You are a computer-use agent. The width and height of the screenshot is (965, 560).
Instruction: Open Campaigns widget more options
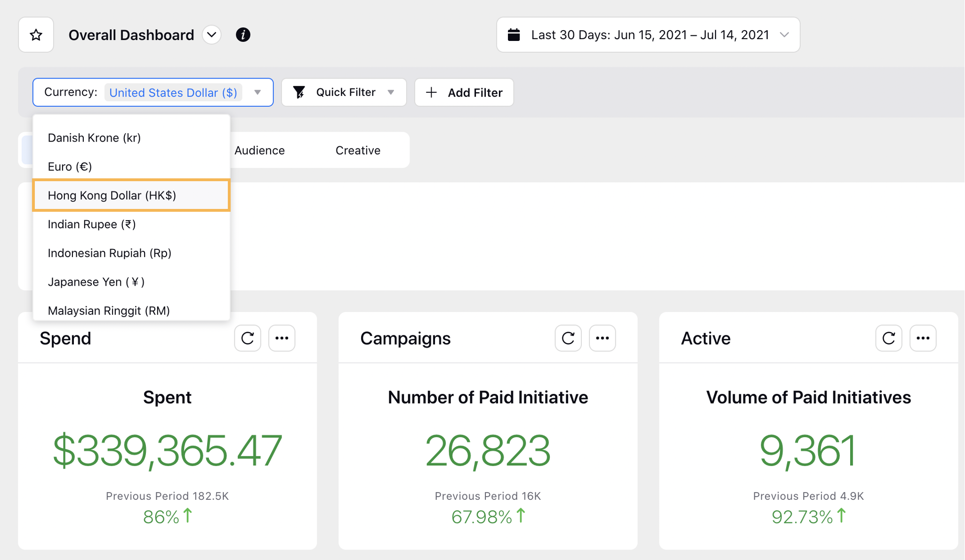coord(602,338)
